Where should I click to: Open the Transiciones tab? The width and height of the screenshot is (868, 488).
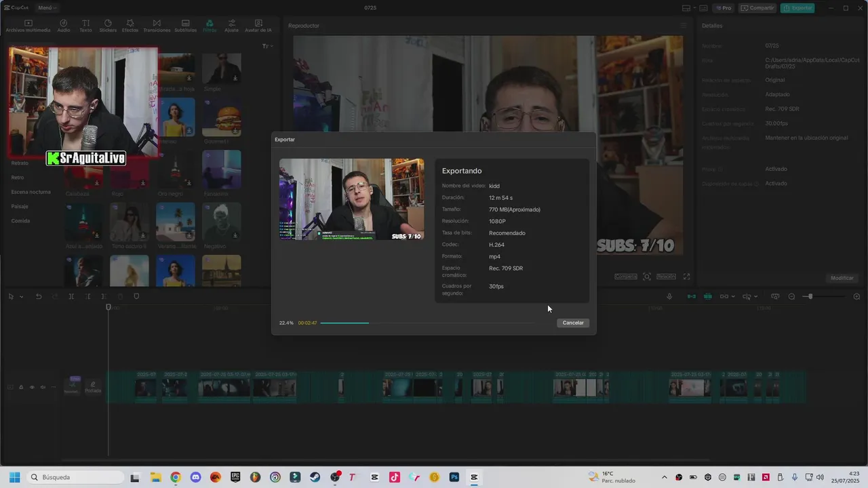coord(157,26)
